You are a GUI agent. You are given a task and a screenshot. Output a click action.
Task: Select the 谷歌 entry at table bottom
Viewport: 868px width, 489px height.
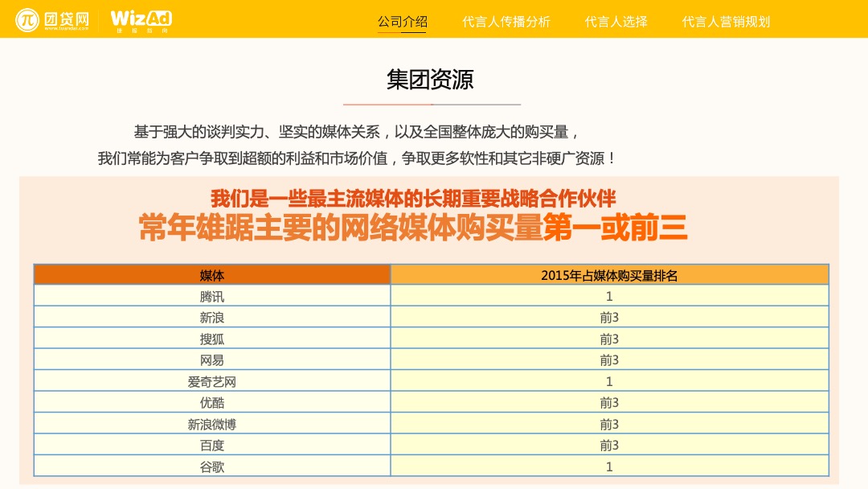point(211,466)
